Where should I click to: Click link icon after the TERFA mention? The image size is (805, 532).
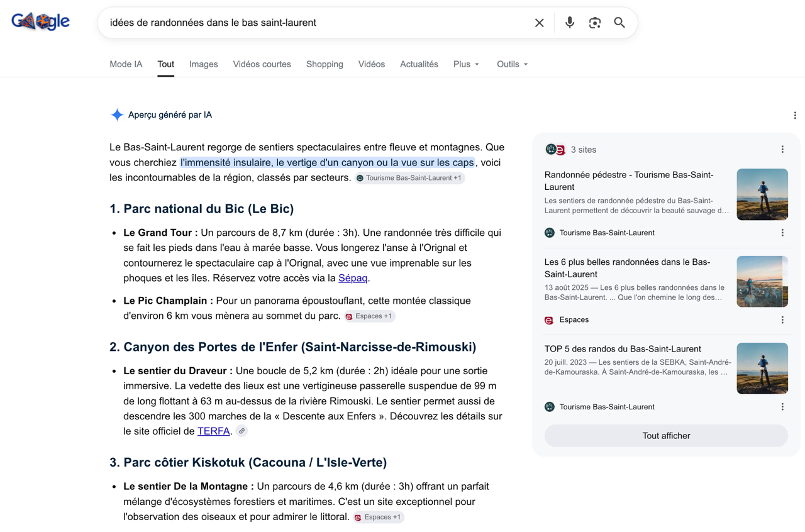point(241,431)
